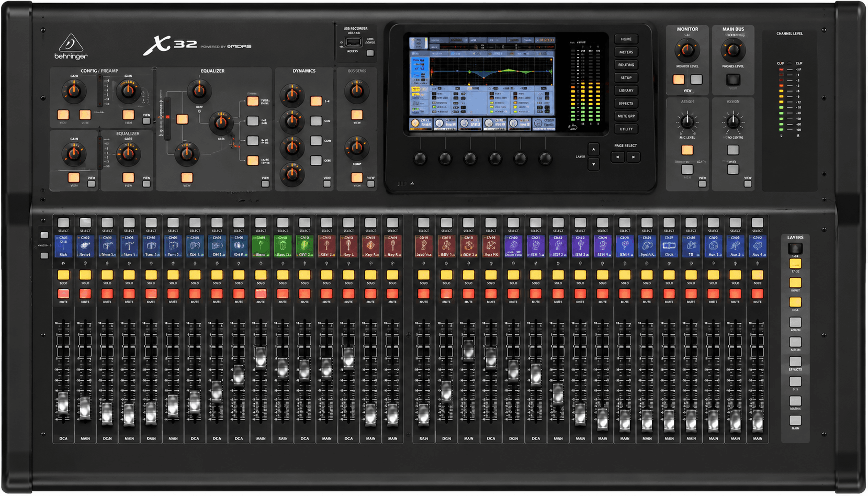Tap the Tom 3 channel scribble strip
Viewport: 868px width, 496px height.
click(x=173, y=246)
